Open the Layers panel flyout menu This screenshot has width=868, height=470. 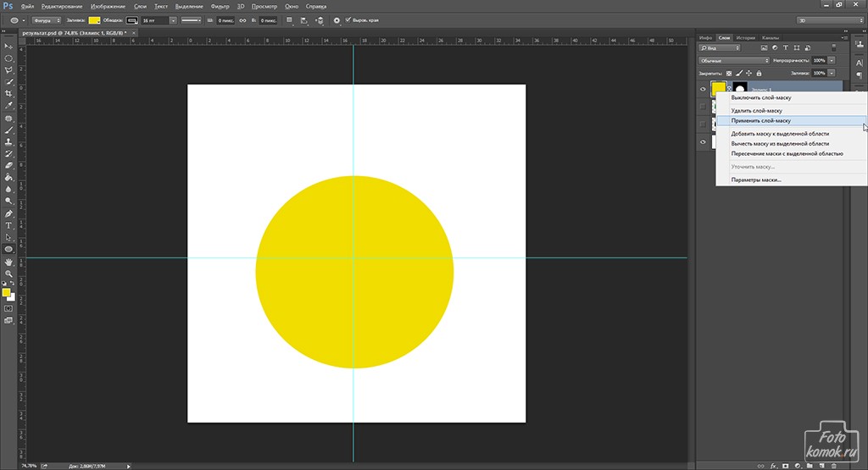coord(843,37)
